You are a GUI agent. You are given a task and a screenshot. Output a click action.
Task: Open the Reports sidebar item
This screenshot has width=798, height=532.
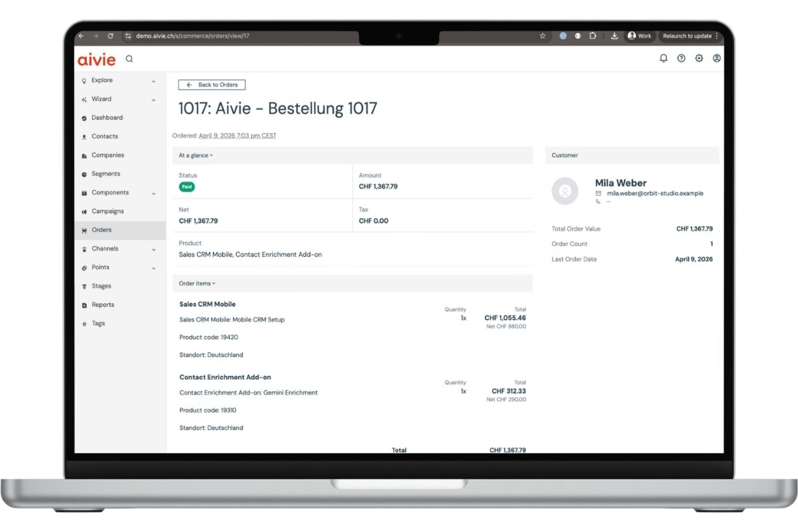[x=102, y=305]
